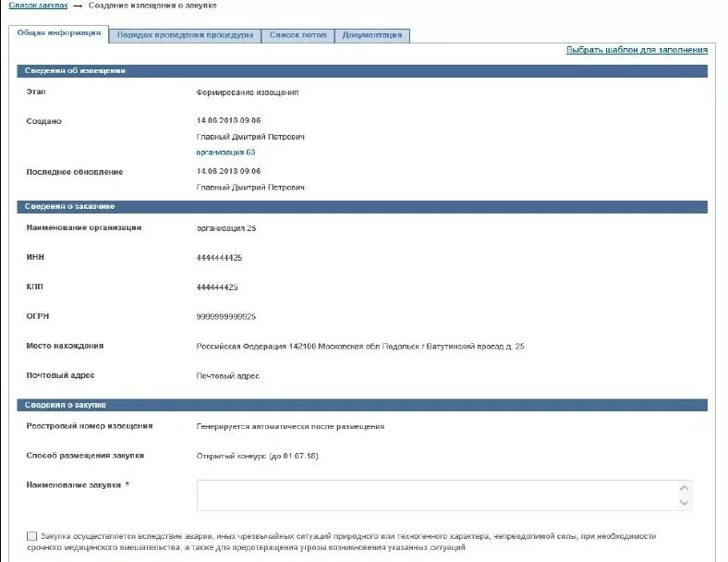Image resolution: width=728 pixels, height=562 pixels.
Task: Open the Список лотов tab
Action: 297,35
